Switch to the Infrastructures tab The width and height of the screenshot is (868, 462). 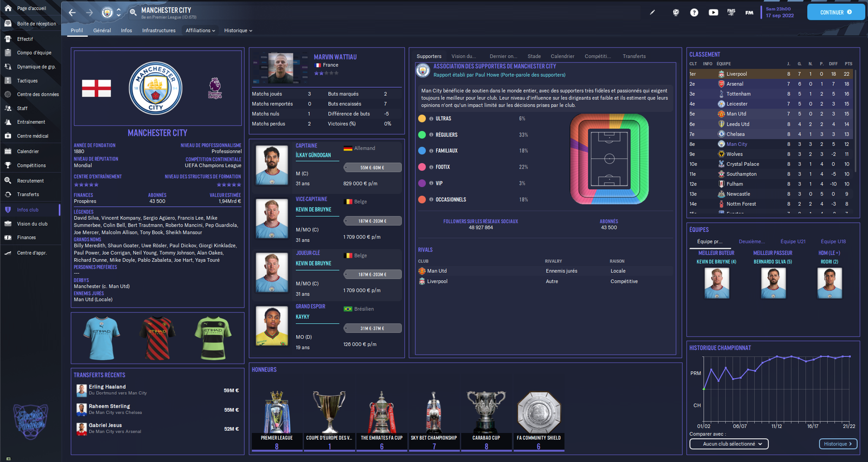click(x=158, y=31)
